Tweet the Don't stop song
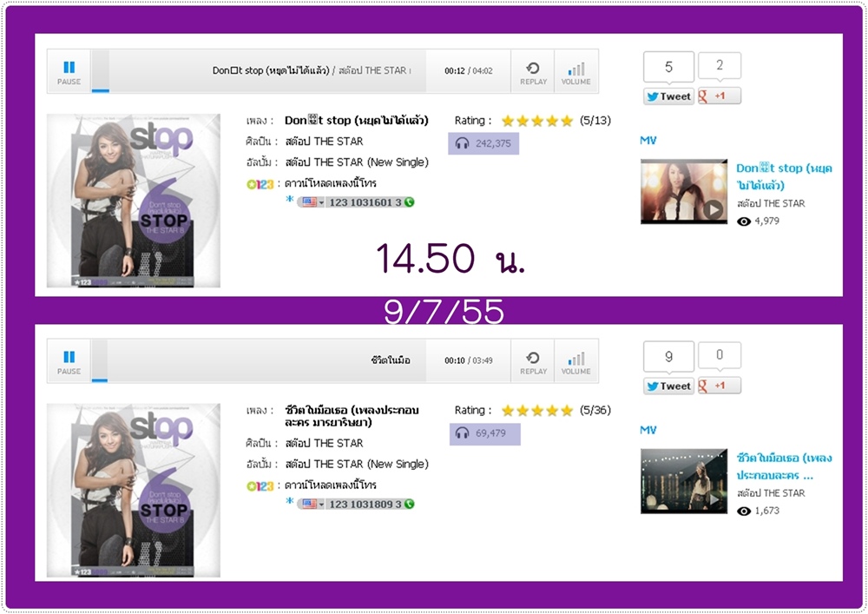 (668, 96)
